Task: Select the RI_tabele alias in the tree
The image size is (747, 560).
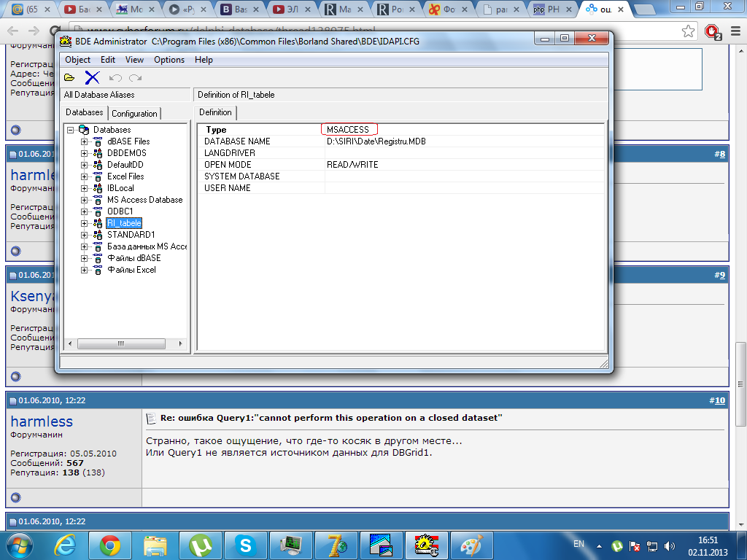Action: 124,223
